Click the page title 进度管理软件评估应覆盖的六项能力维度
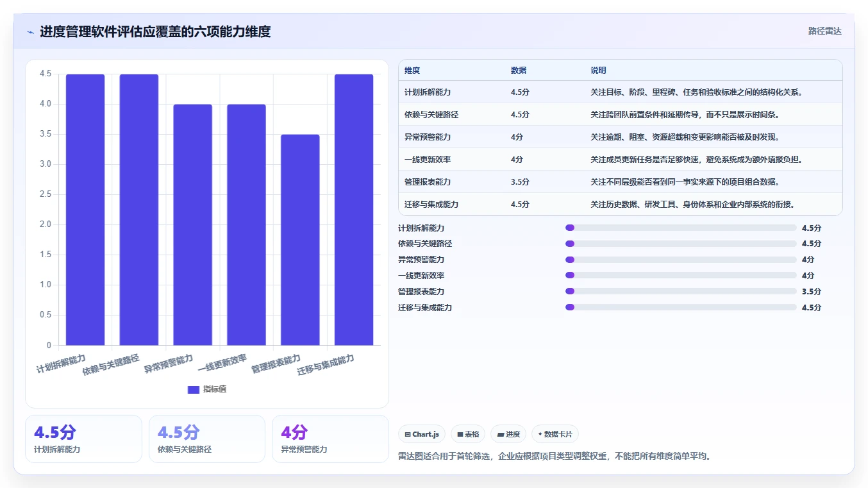 tap(155, 31)
